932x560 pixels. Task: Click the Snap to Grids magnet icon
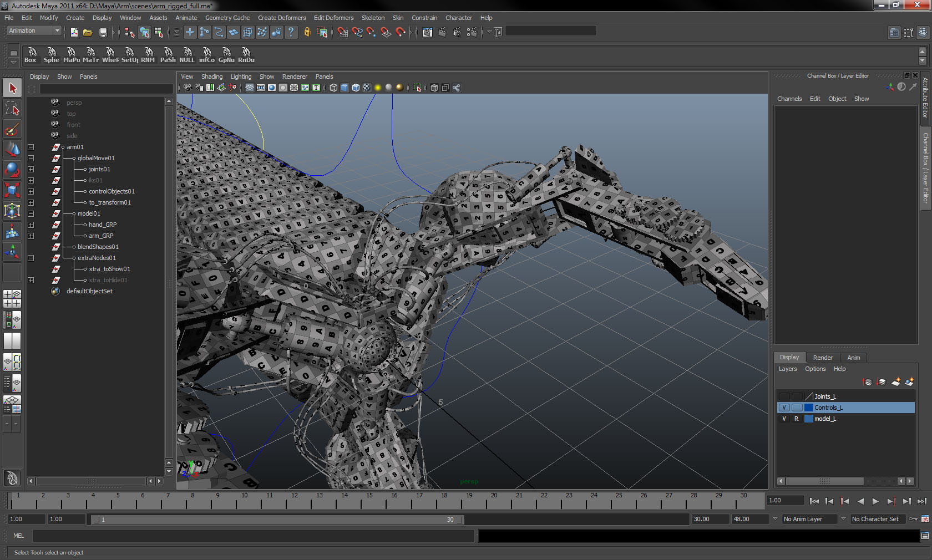click(343, 32)
